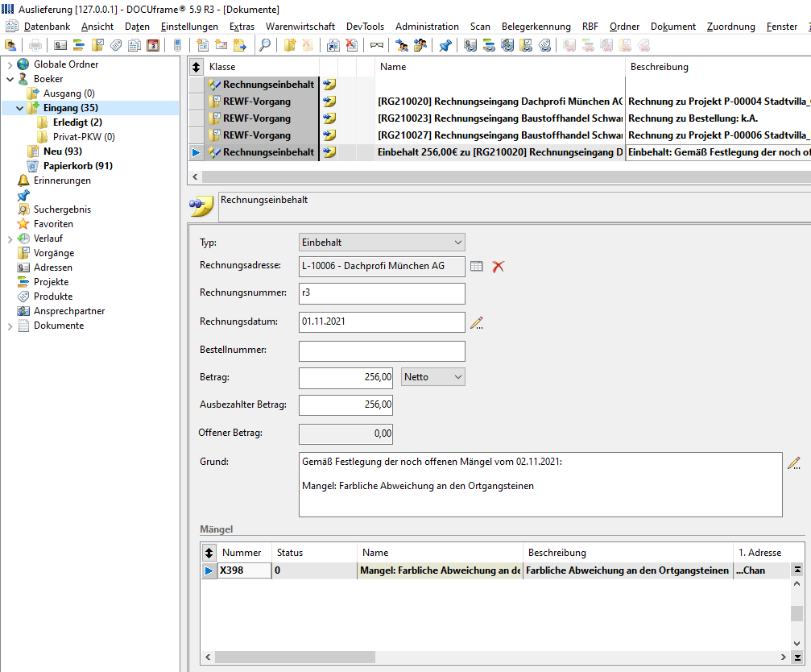Click the right arrow of the Mängel table scrollbar
The image size is (811, 672).
[784, 657]
